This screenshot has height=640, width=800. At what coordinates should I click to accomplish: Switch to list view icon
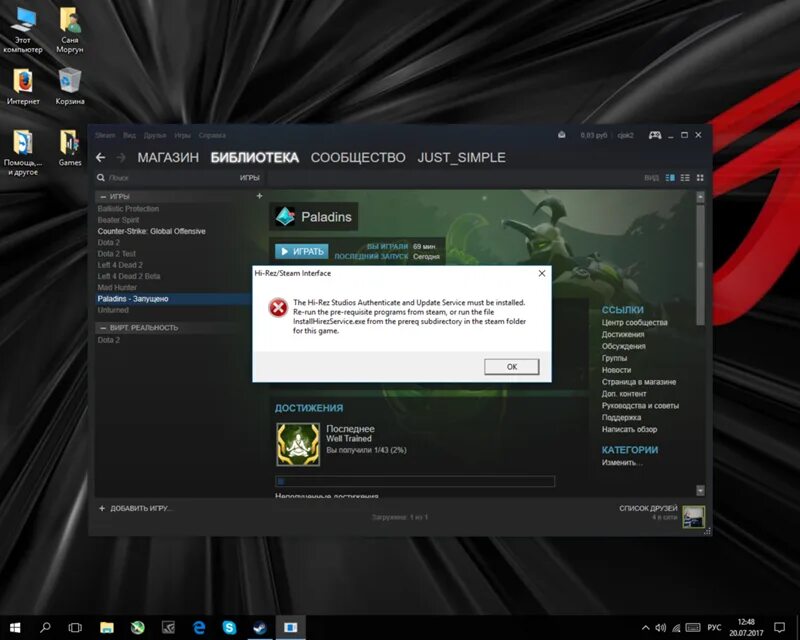pyautogui.click(x=685, y=178)
